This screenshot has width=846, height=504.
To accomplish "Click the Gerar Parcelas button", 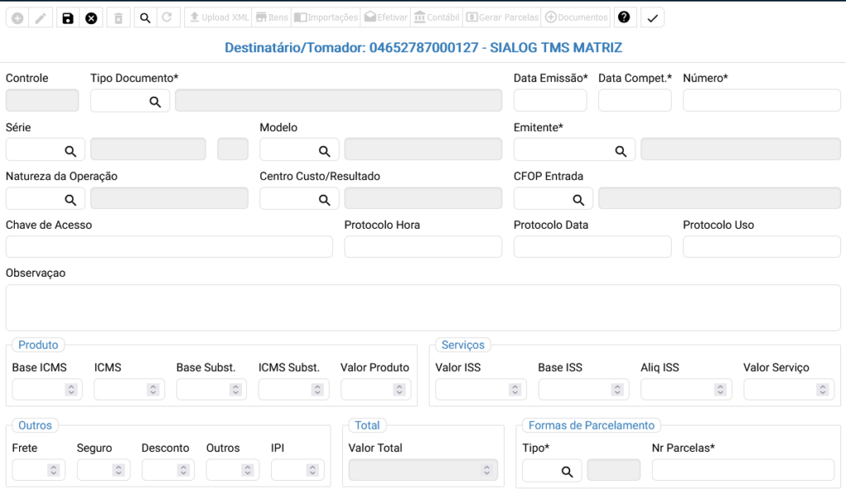I will (502, 18).
